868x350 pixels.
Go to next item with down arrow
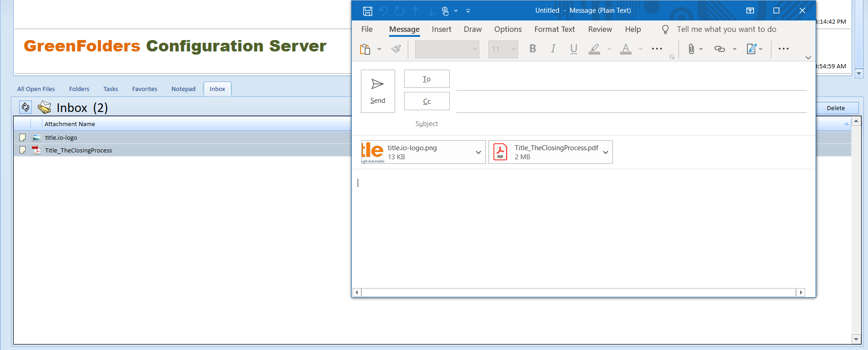pyautogui.click(x=431, y=11)
